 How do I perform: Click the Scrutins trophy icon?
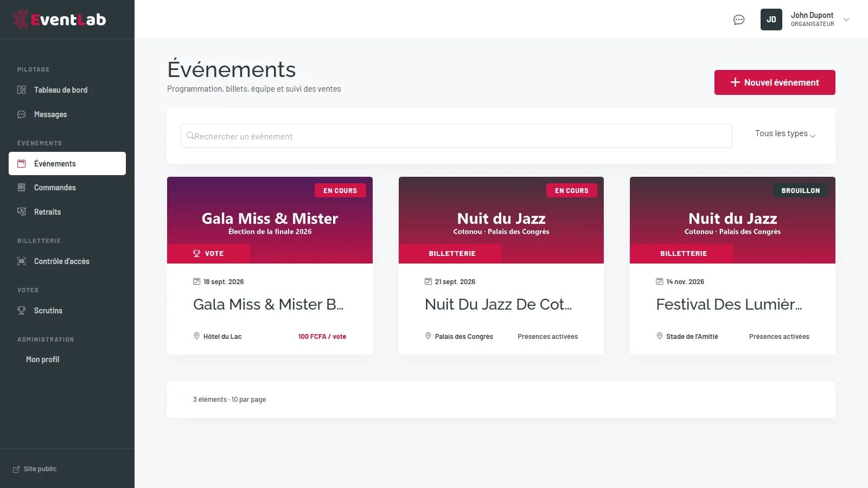(22, 311)
